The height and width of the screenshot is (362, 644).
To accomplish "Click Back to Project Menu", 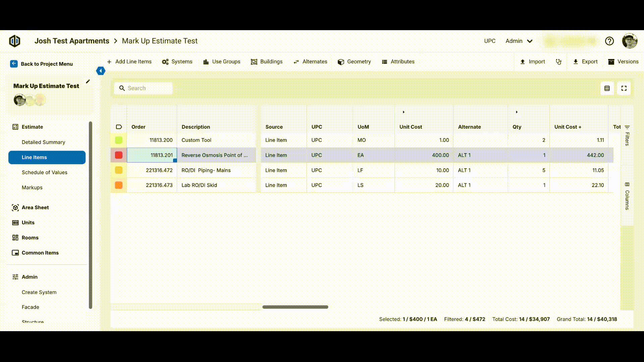I will pyautogui.click(x=41, y=64).
